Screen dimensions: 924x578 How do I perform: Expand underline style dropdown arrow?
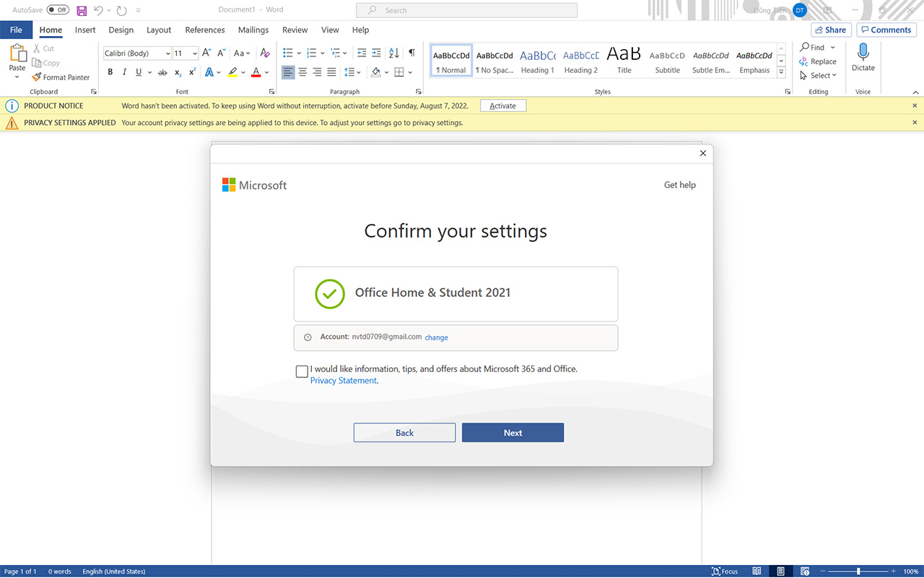[x=149, y=72]
